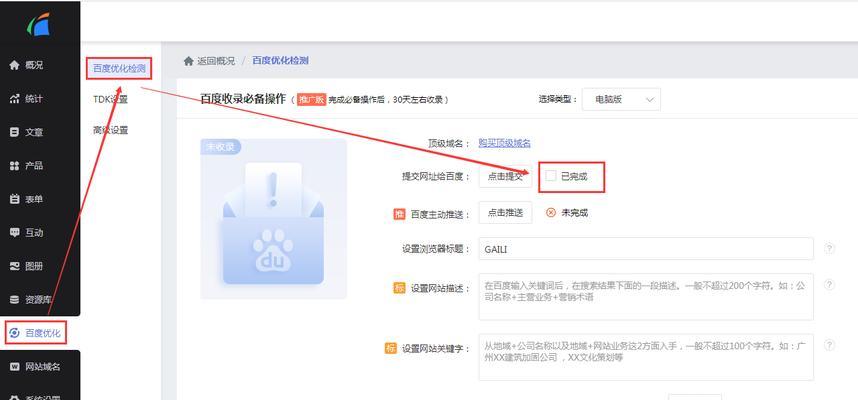Tick the 已完成 checkbox
The height and width of the screenshot is (400, 858).
[551, 176]
